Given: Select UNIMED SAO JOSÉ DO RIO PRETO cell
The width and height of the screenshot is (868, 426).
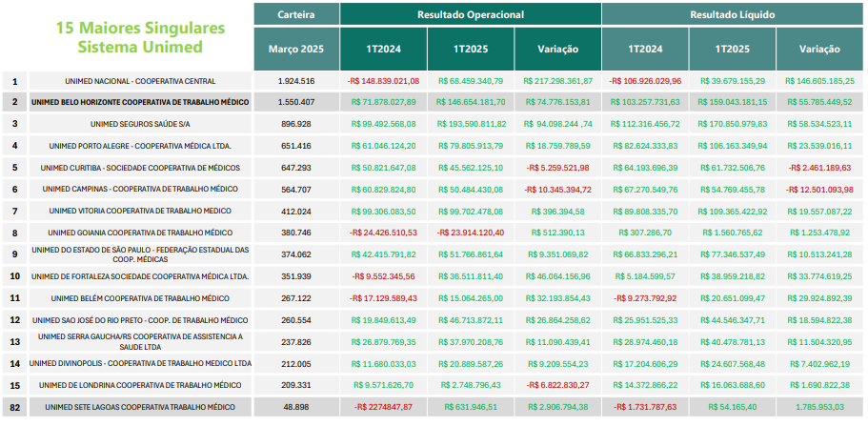Looking at the screenshot, I should (x=140, y=320).
